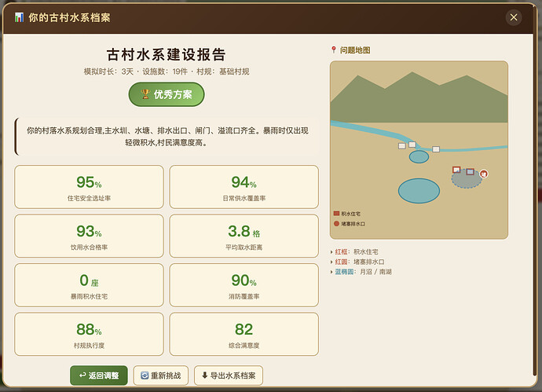Close the water system archive dialog

click(514, 17)
